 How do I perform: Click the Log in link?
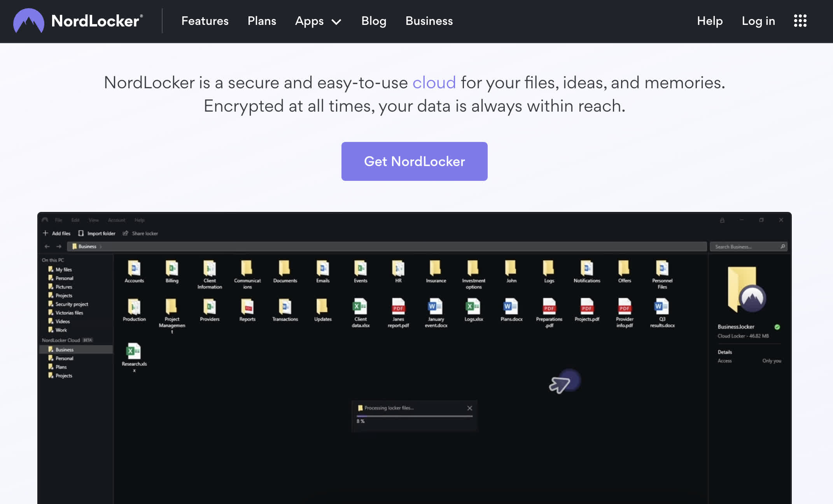click(758, 21)
